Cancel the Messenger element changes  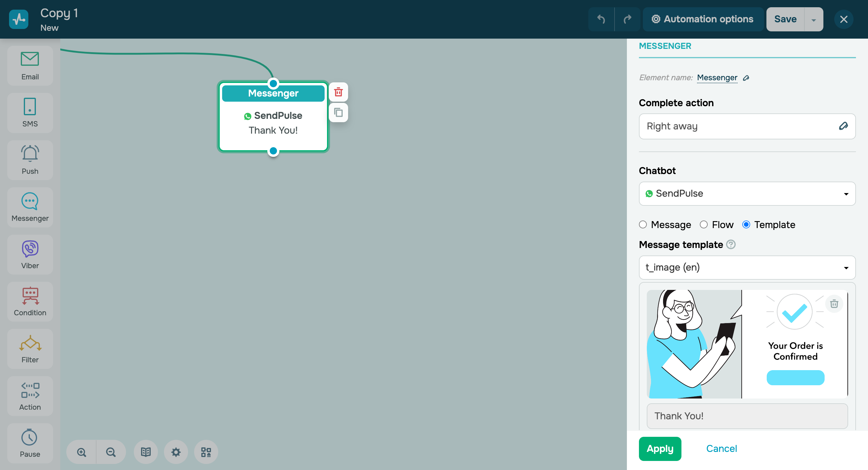point(722,448)
